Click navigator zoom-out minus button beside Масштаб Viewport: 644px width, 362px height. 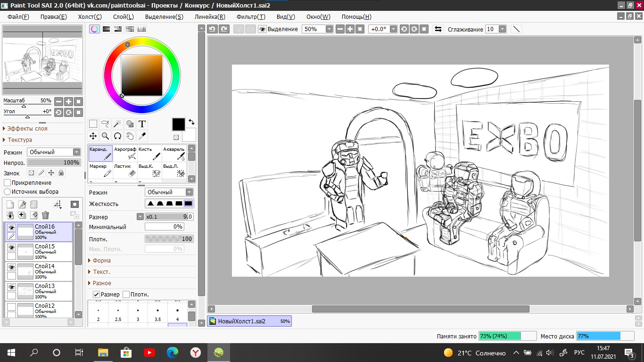tap(58, 101)
